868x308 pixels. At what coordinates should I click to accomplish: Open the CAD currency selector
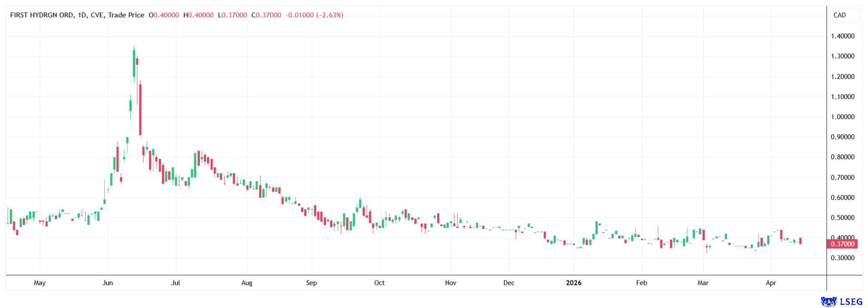pyautogui.click(x=840, y=15)
